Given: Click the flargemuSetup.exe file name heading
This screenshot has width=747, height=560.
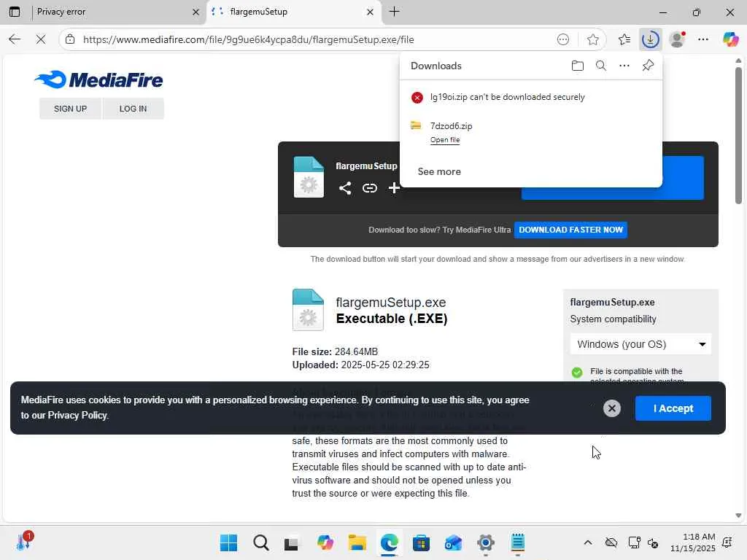Looking at the screenshot, I should [391, 303].
